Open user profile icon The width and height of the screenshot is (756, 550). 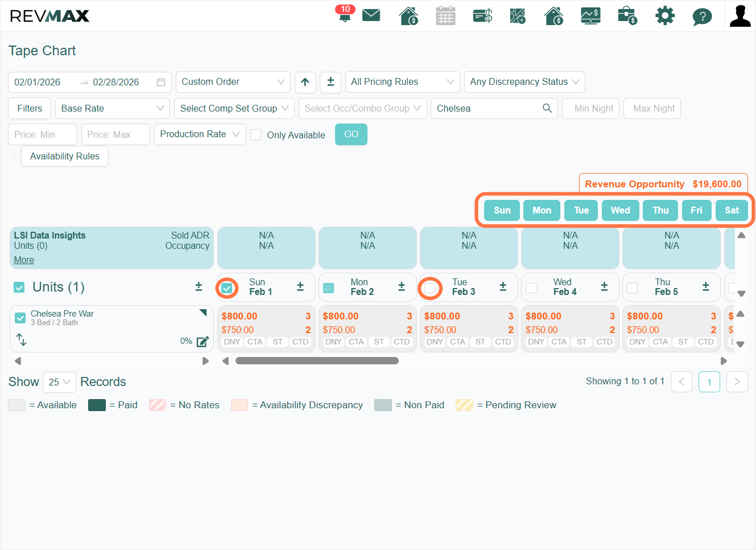click(740, 16)
